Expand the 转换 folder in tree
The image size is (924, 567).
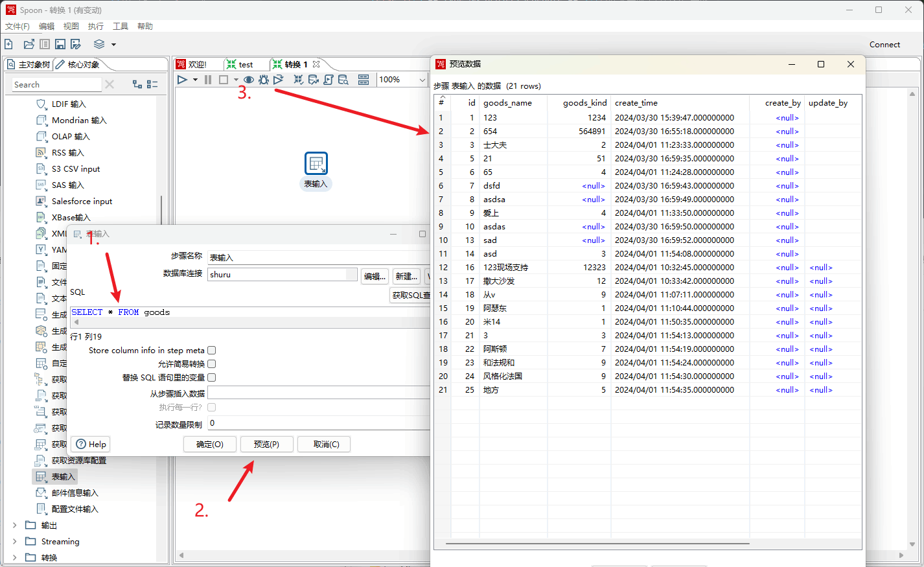click(x=15, y=557)
